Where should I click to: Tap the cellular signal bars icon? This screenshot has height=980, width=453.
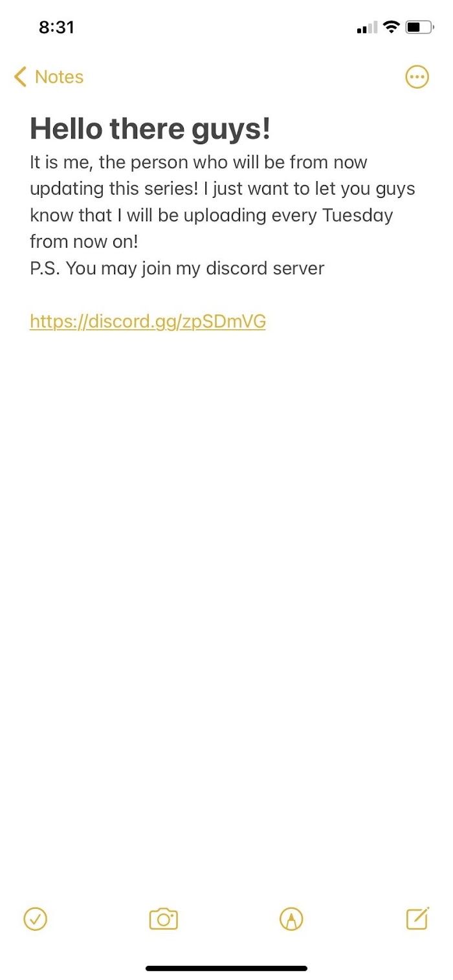pyautogui.click(x=367, y=28)
